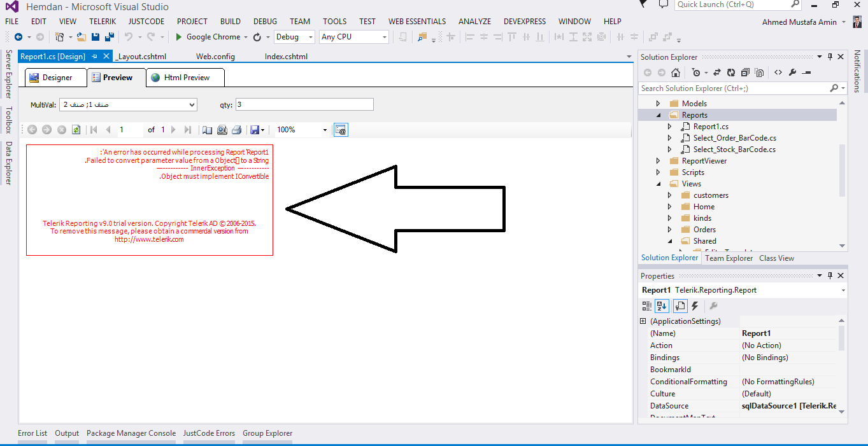
Task: Click the Save icon in main toolbar
Action: coord(96,37)
